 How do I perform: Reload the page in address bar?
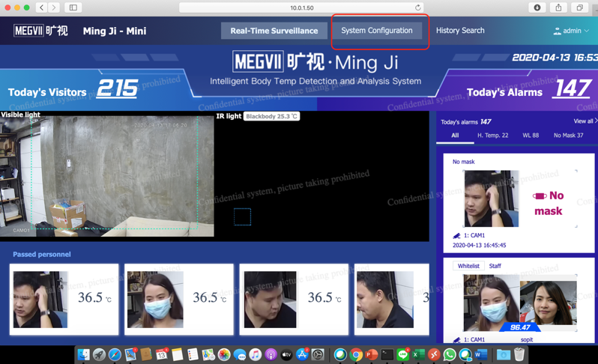418,7
